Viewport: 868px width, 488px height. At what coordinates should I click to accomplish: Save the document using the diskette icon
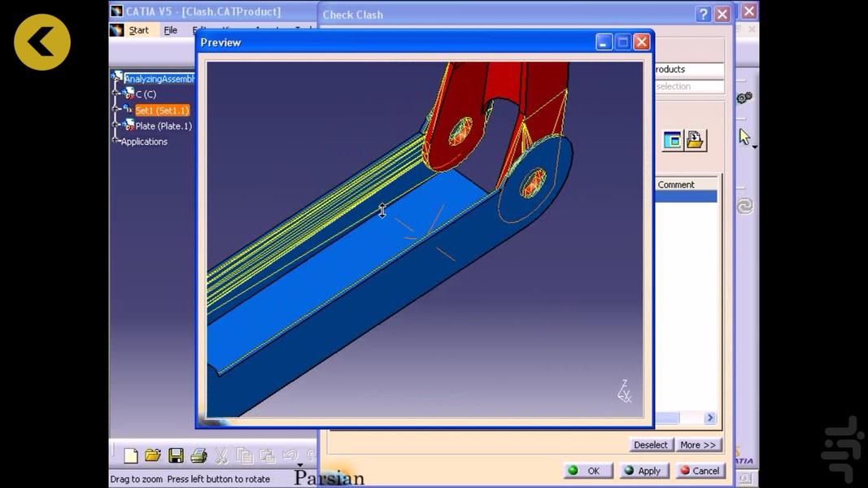pos(176,455)
